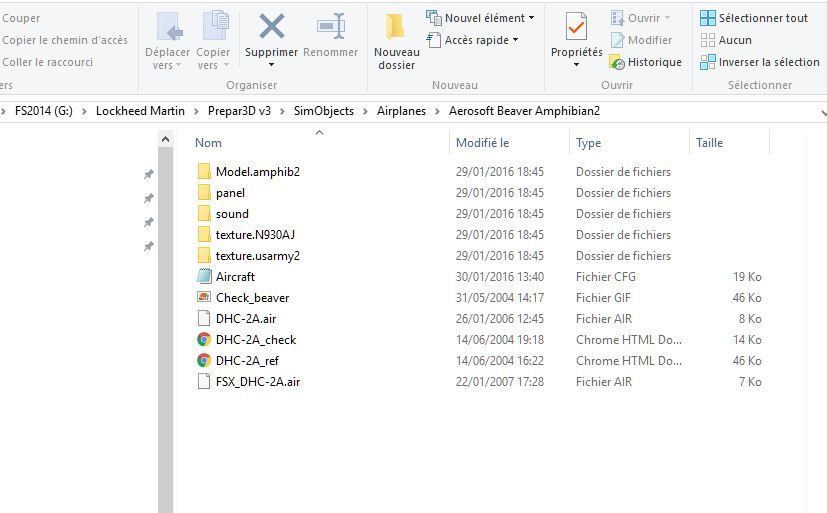The height and width of the screenshot is (513, 827).
Task: Expand breadcrumb chevron after SimObjects
Action: pyautogui.click(x=365, y=111)
